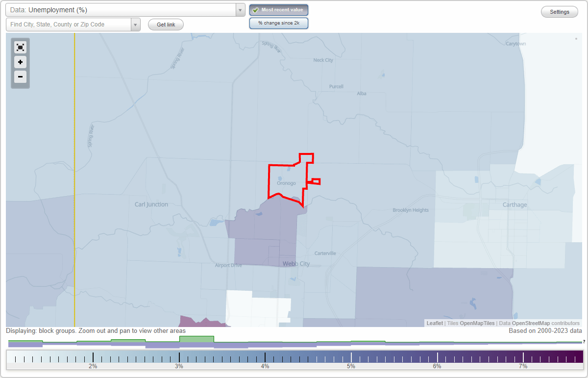Visit the OpenMapTiles link
588x378 pixels.
point(477,323)
